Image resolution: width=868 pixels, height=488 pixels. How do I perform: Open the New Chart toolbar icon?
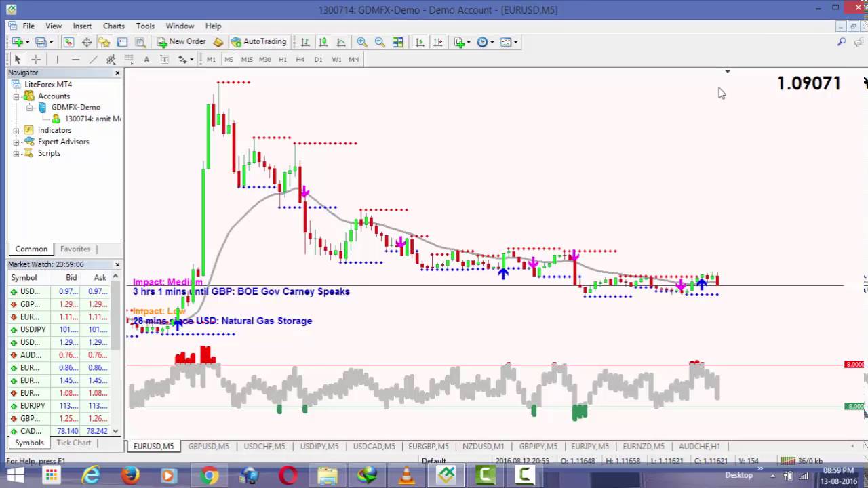(x=18, y=42)
